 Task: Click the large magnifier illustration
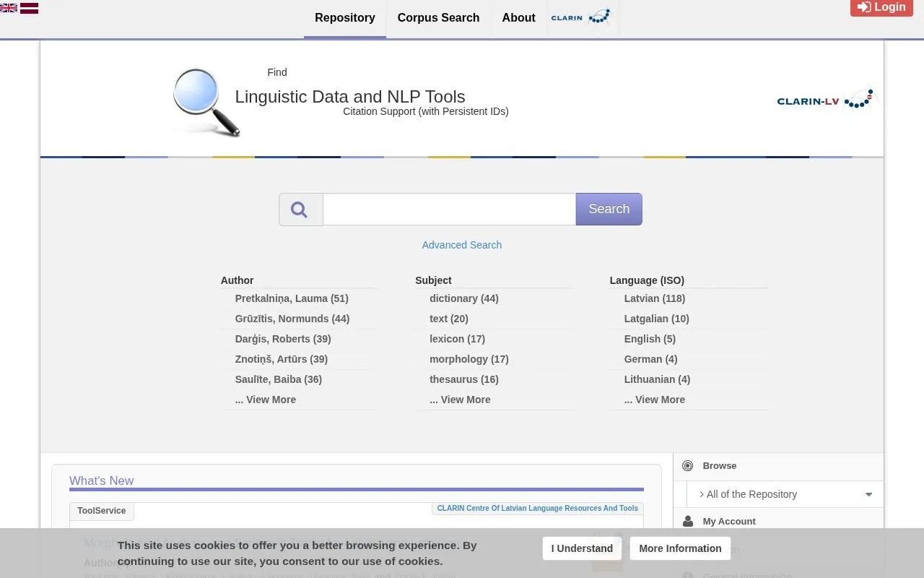(x=206, y=102)
